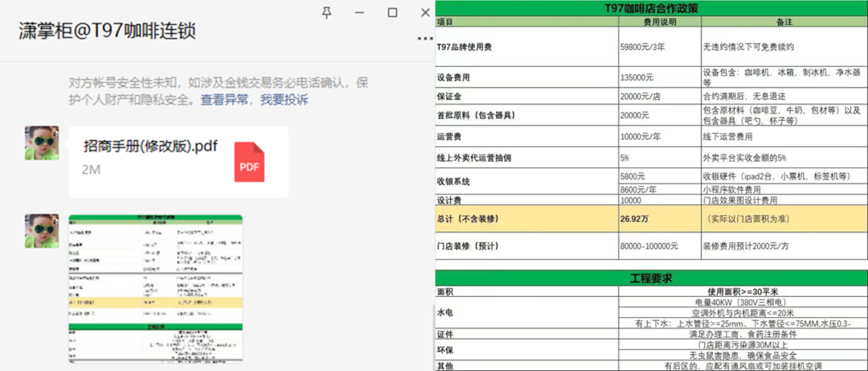Open the 查看异常 link
The height and width of the screenshot is (371, 868).
pos(225,100)
